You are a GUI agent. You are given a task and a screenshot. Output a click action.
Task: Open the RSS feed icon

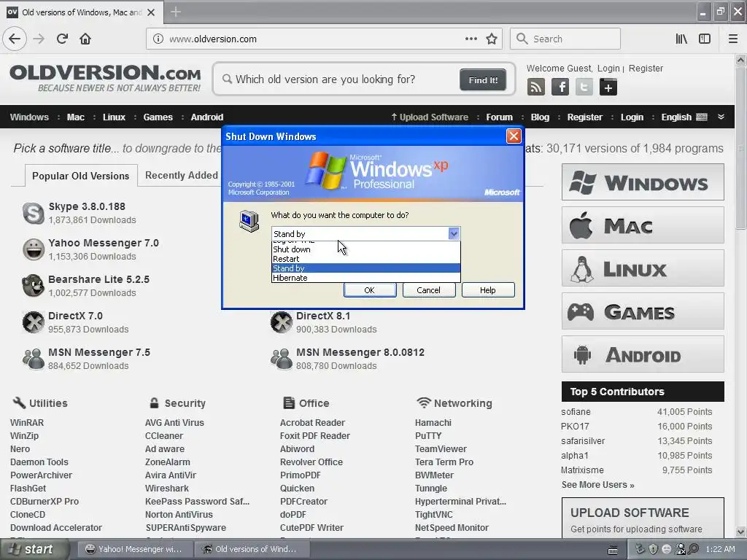(x=536, y=87)
